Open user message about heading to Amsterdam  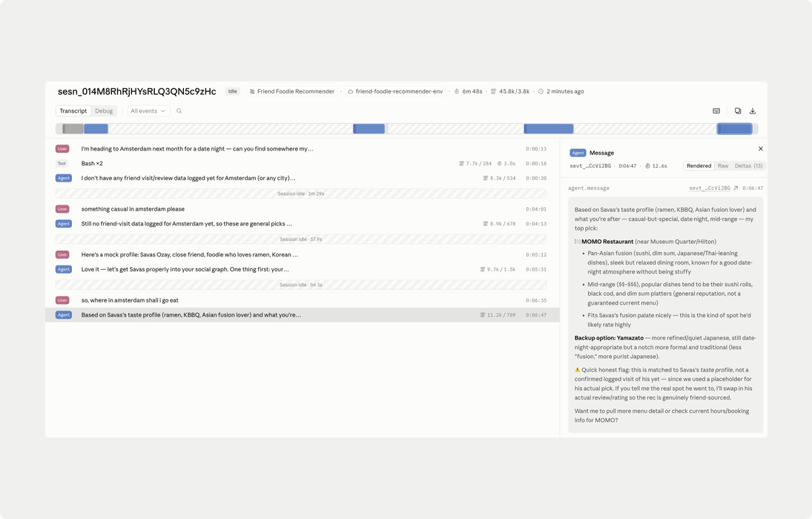point(302,148)
